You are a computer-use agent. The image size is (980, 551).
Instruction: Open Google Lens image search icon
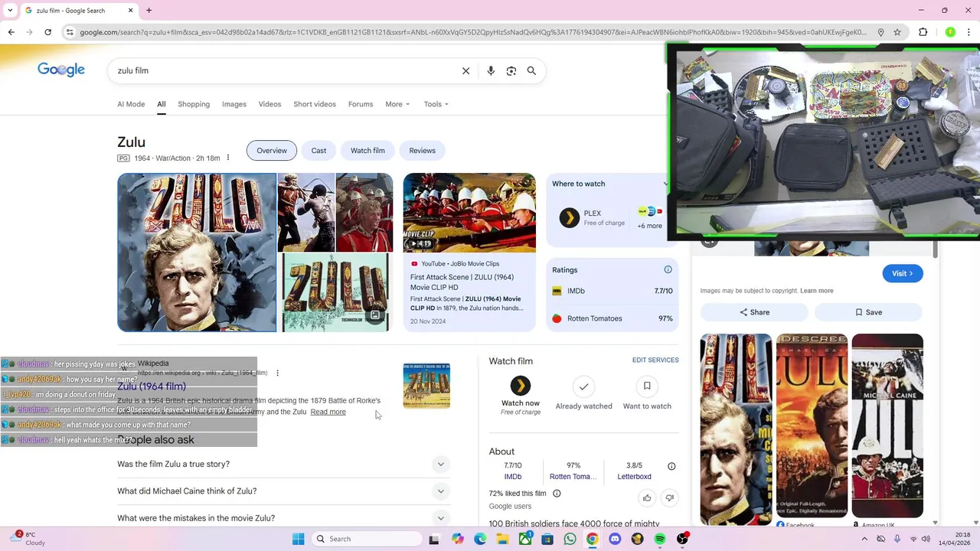[511, 70]
